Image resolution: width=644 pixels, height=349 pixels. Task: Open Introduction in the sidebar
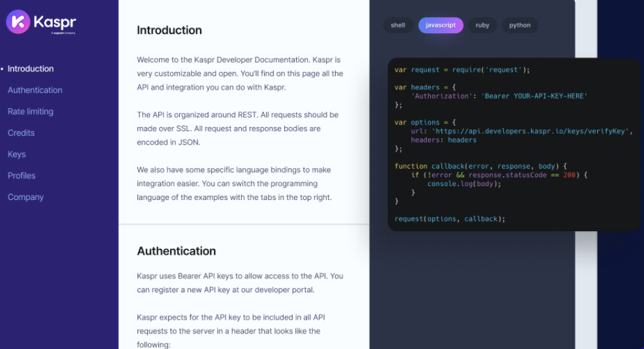[x=31, y=69]
